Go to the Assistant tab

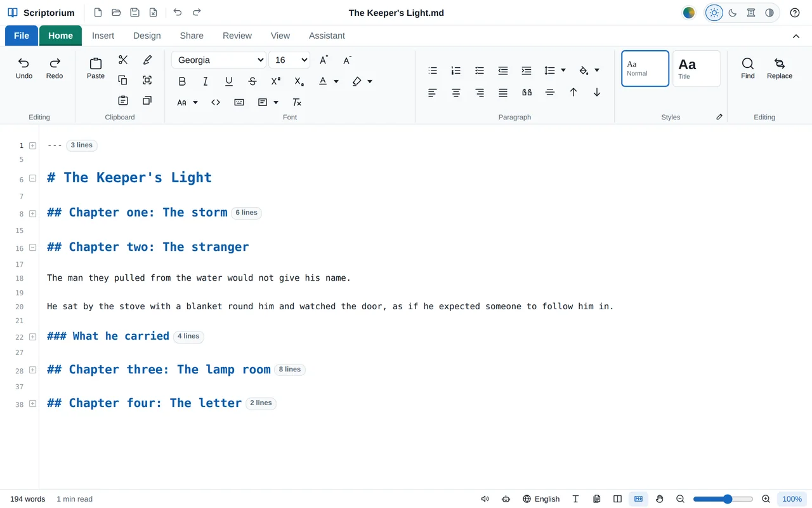tap(327, 36)
